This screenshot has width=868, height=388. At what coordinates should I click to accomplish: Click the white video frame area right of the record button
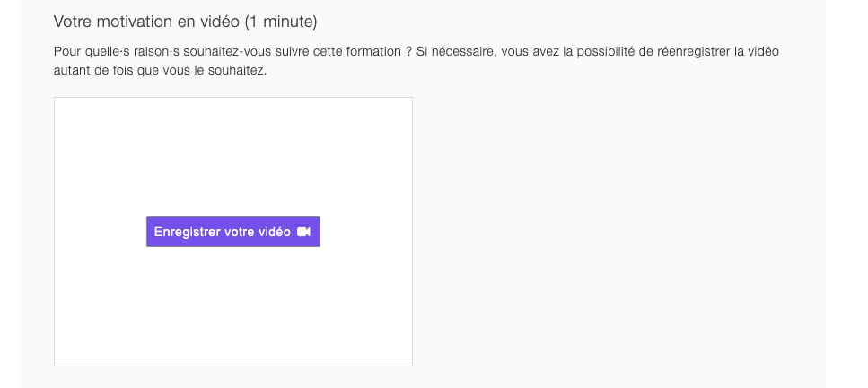[366, 232]
